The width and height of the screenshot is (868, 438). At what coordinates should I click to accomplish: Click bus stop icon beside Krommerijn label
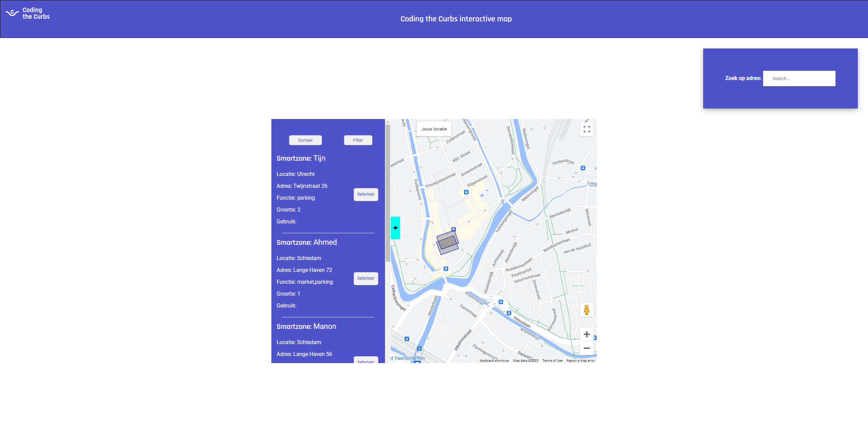pyautogui.click(x=501, y=302)
